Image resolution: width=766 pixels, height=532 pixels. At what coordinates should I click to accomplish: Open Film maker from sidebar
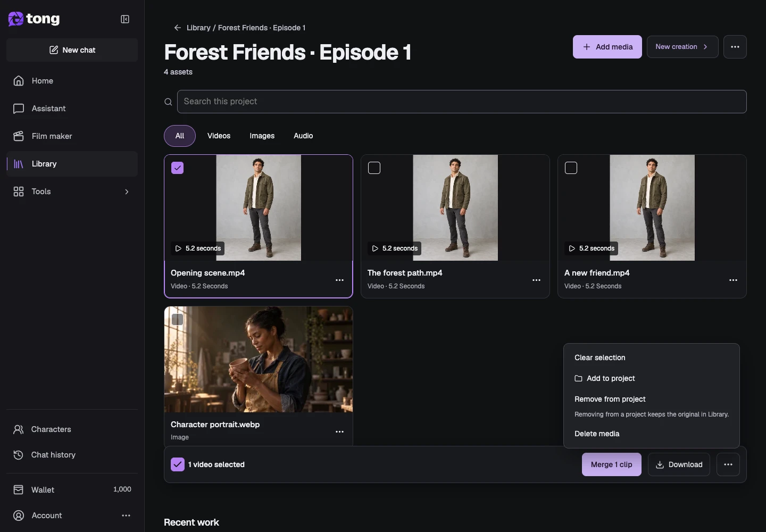click(72, 136)
